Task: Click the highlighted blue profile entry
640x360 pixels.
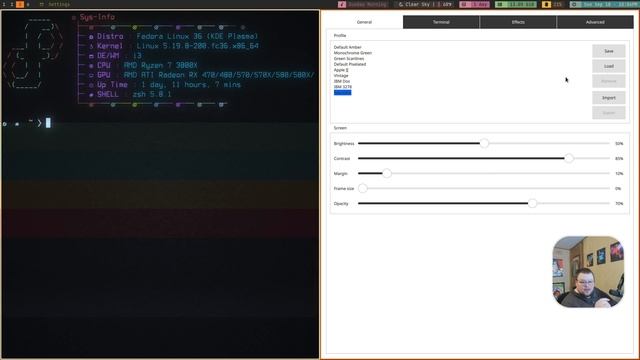Action: click(x=342, y=93)
